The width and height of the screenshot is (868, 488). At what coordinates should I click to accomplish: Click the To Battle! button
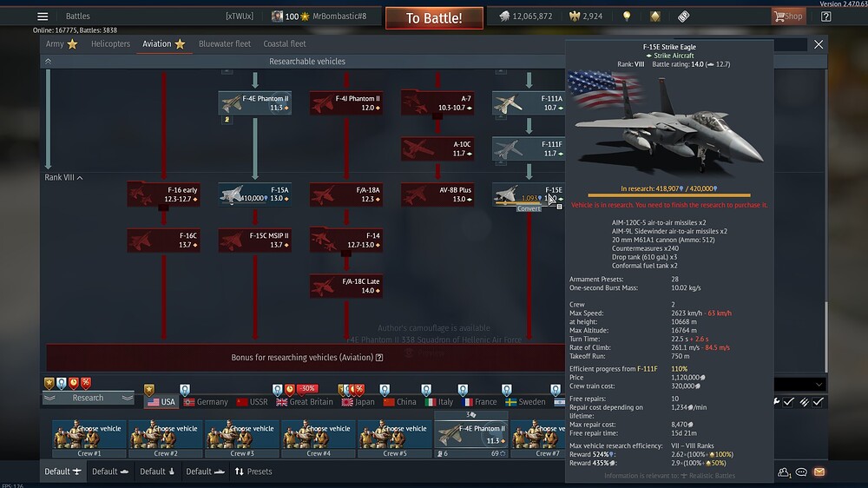click(434, 17)
